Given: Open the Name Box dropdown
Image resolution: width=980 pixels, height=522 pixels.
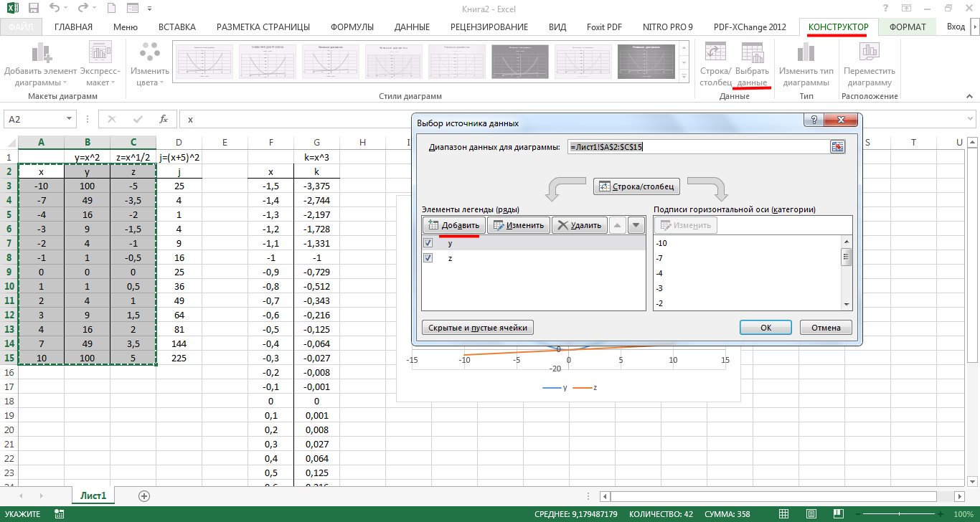Looking at the screenshot, I should [x=70, y=120].
